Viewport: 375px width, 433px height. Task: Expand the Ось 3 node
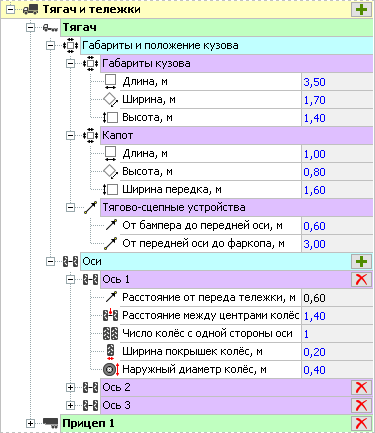coord(70,405)
